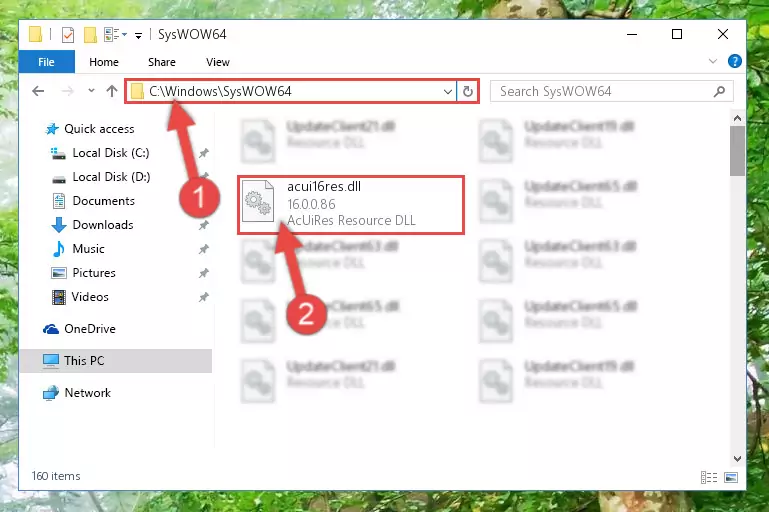The image size is (769, 512).
Task: Click the AcUiRes Resource DLL description
Action: [x=351, y=220]
